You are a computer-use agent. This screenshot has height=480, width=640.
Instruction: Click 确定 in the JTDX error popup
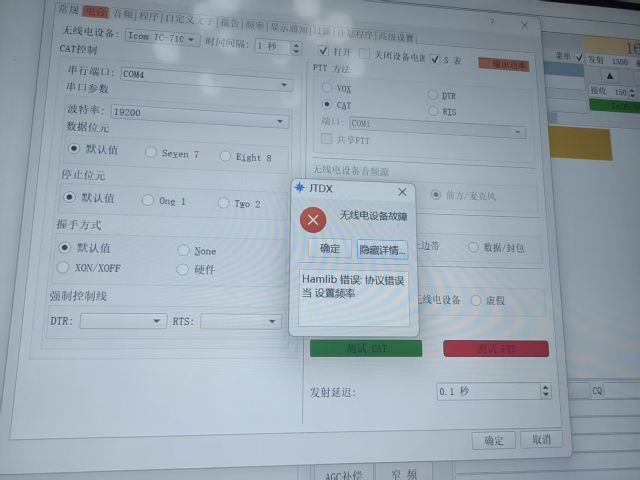[330, 248]
